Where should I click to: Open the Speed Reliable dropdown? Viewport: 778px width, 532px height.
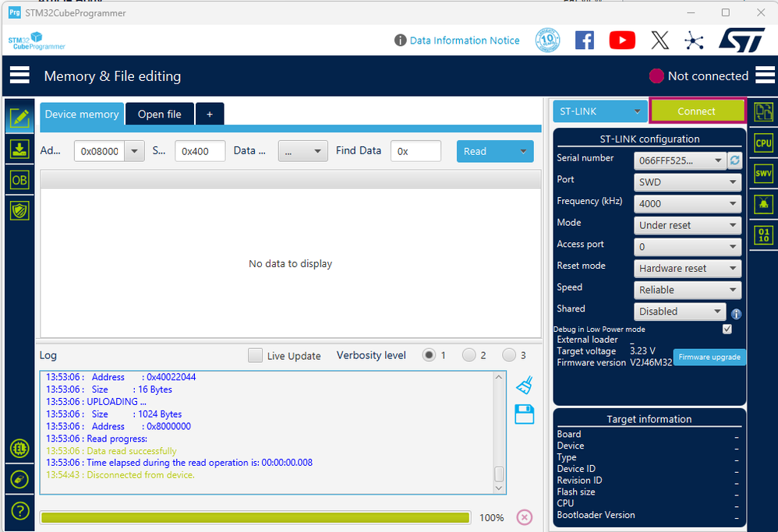coord(688,290)
